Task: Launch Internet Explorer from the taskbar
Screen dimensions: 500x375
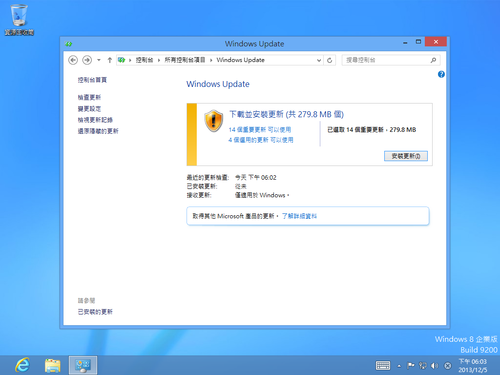Action: [x=22, y=365]
